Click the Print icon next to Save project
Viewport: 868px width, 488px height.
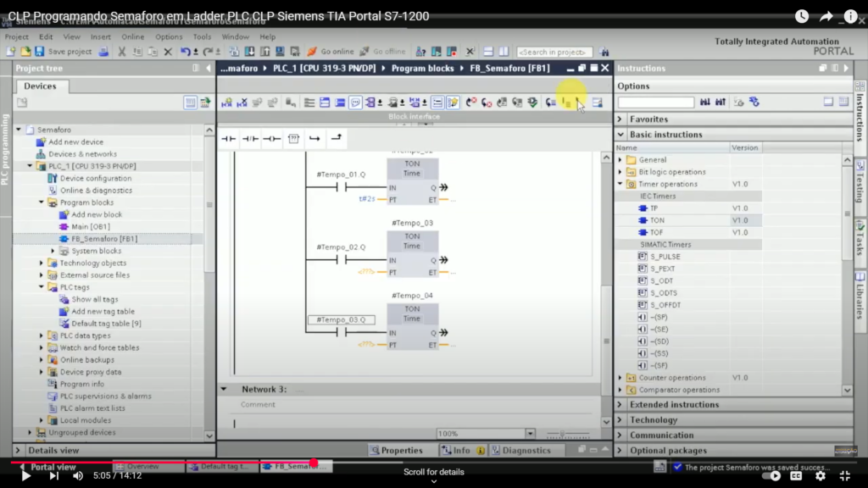click(x=103, y=52)
